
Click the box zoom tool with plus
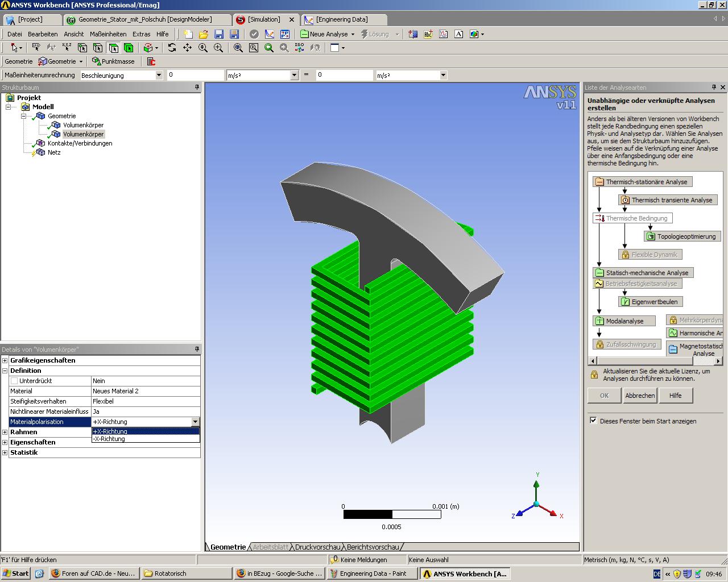pos(218,48)
